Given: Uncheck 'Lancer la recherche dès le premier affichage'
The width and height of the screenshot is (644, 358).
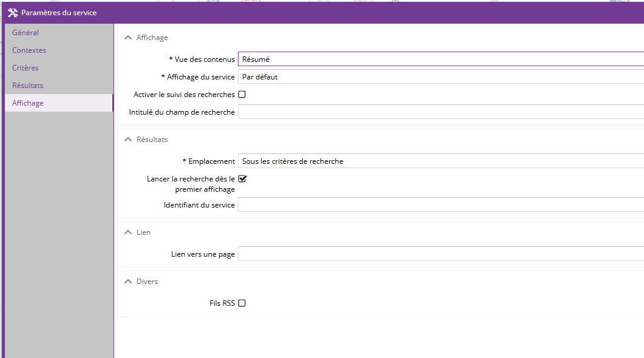Looking at the screenshot, I should (242, 179).
